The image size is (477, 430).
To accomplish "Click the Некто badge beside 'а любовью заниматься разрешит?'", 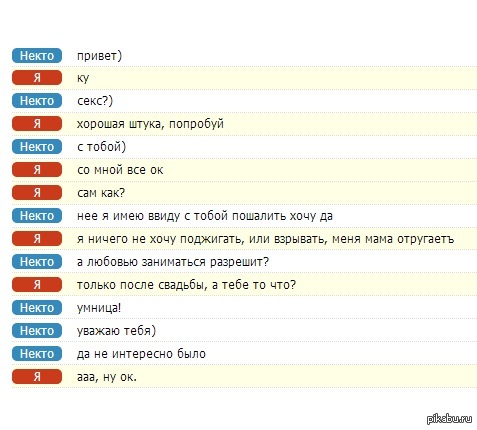I will tap(37, 262).
